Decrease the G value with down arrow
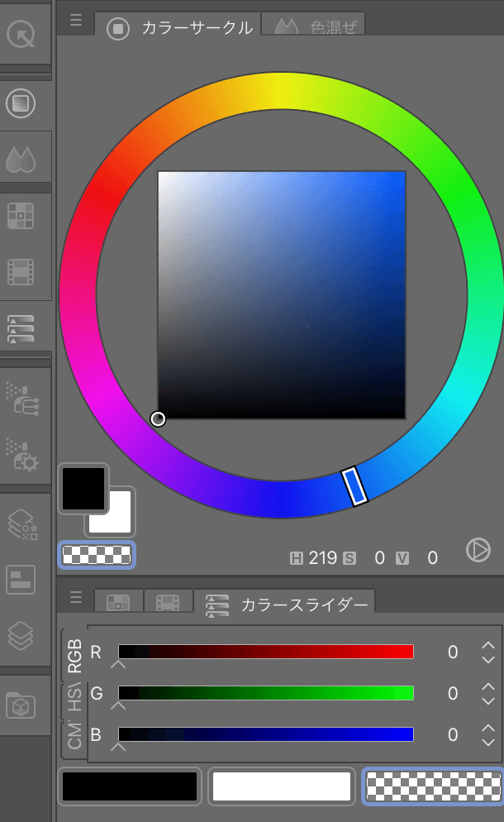This screenshot has height=822, width=504. [488, 701]
